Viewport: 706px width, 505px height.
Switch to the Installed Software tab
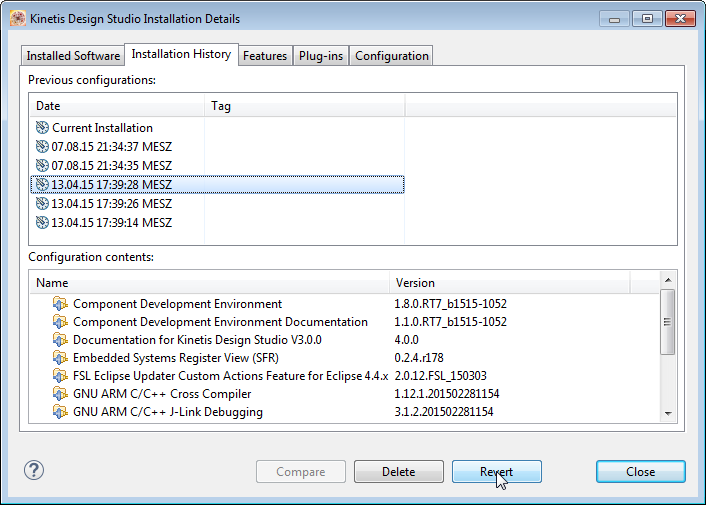(73, 56)
